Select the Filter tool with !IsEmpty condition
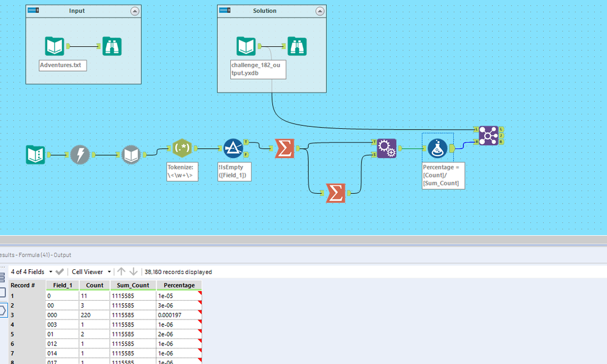This screenshot has width=607, height=364. (233, 148)
